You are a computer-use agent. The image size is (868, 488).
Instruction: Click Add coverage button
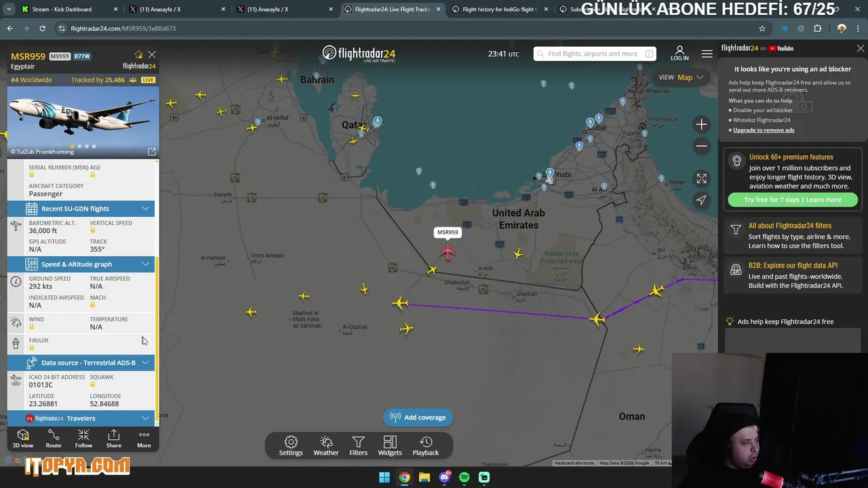pyautogui.click(x=418, y=418)
